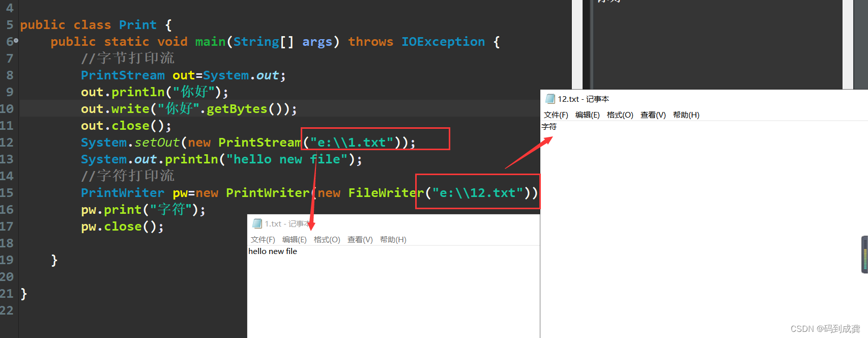Open 帮助(H) menu in 12.txt Notepad
The height and width of the screenshot is (338, 868).
pyautogui.click(x=686, y=115)
